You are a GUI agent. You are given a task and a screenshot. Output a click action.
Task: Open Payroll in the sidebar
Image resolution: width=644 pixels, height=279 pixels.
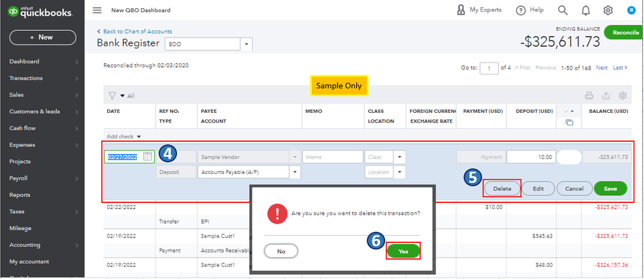point(19,178)
